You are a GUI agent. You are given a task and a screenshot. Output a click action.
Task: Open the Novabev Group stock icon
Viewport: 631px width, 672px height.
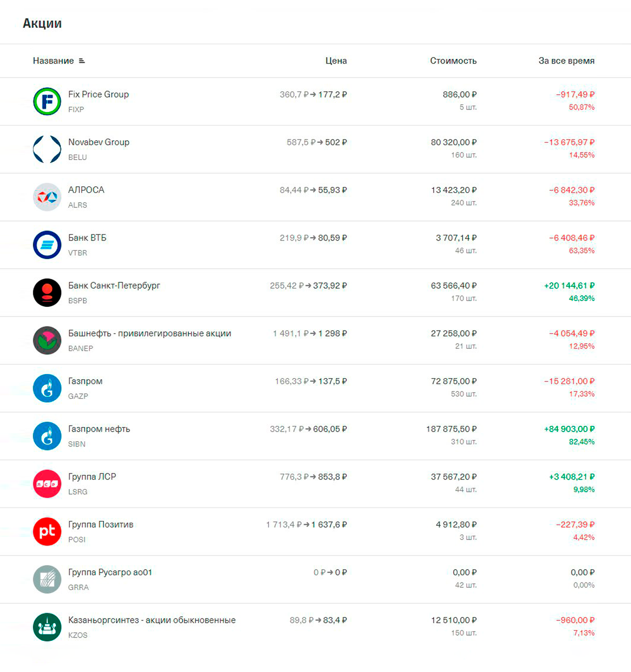tap(47, 149)
